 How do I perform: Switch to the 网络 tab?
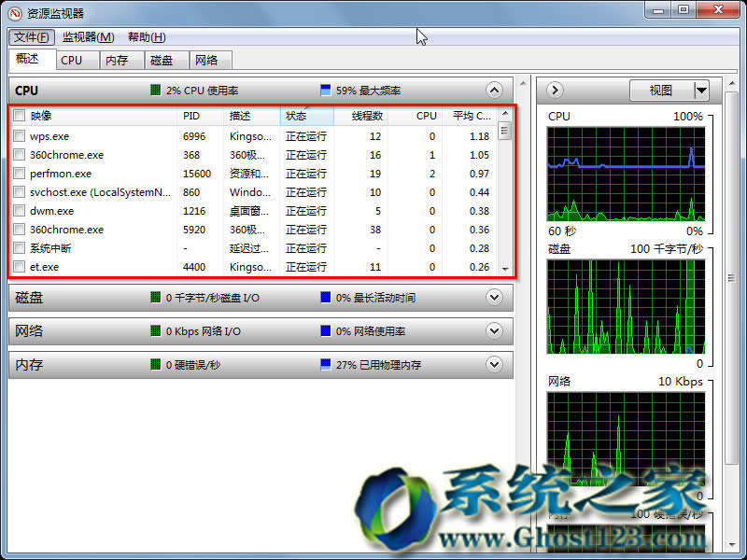207,59
